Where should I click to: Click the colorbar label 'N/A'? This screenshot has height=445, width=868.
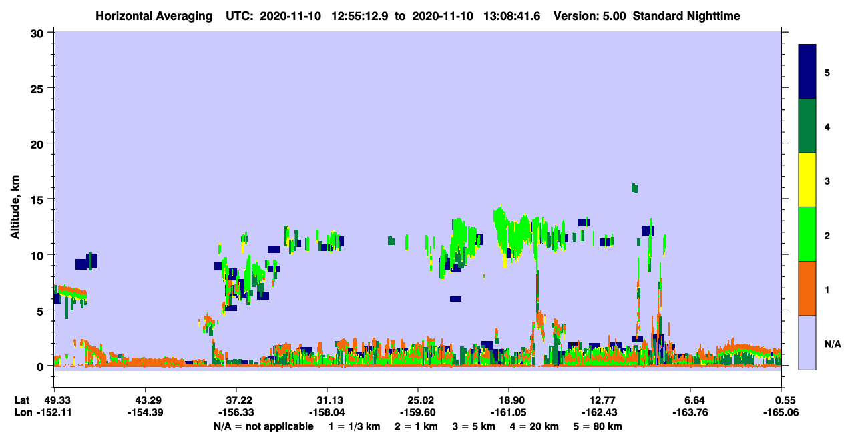pos(833,344)
